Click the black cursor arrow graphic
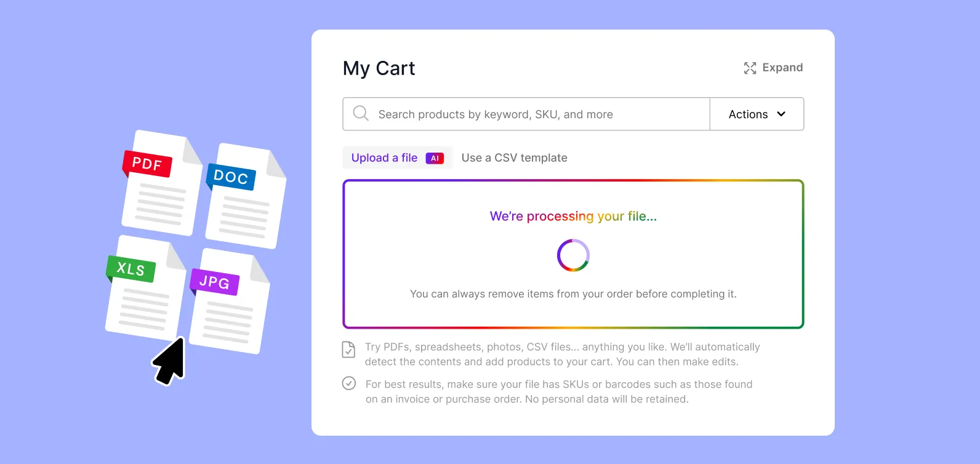The image size is (980, 464). click(169, 361)
